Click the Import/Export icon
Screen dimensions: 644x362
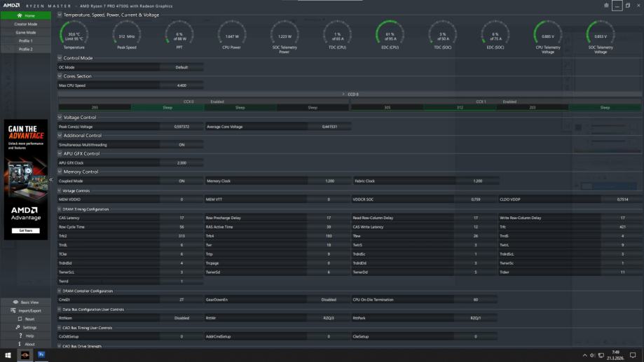[x=13, y=311]
